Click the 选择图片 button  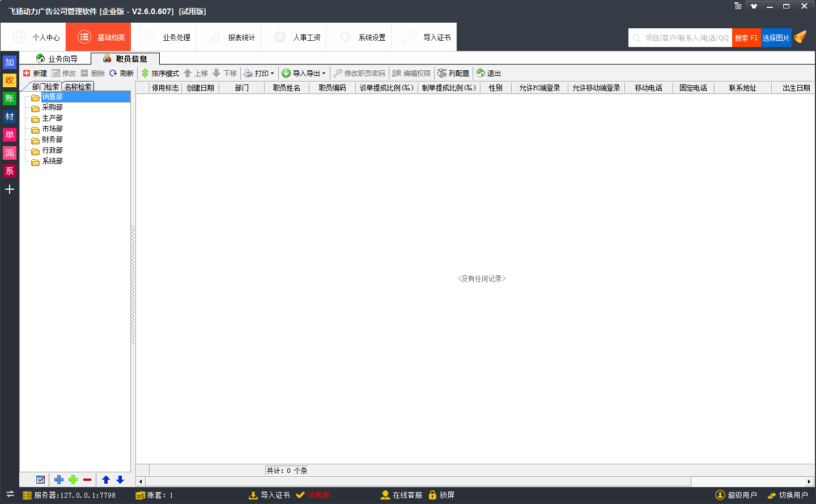pyautogui.click(x=776, y=38)
